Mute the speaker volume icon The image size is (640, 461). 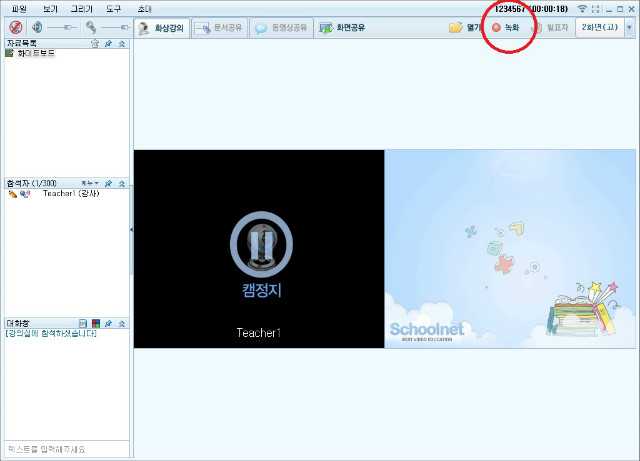tap(37, 27)
